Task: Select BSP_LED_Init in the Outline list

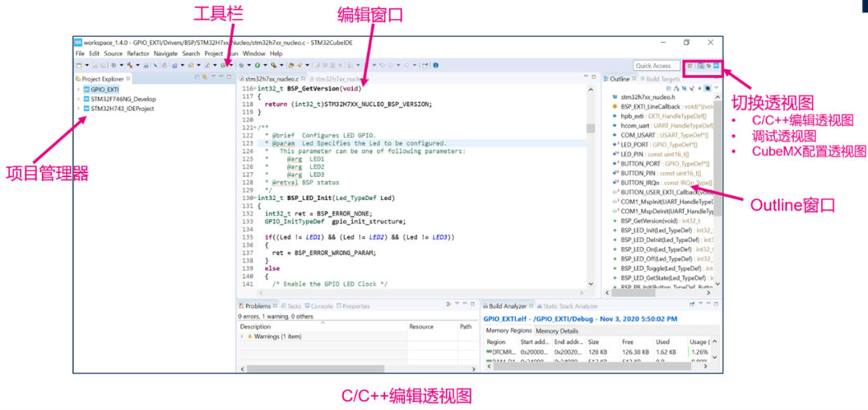Action: point(663,229)
